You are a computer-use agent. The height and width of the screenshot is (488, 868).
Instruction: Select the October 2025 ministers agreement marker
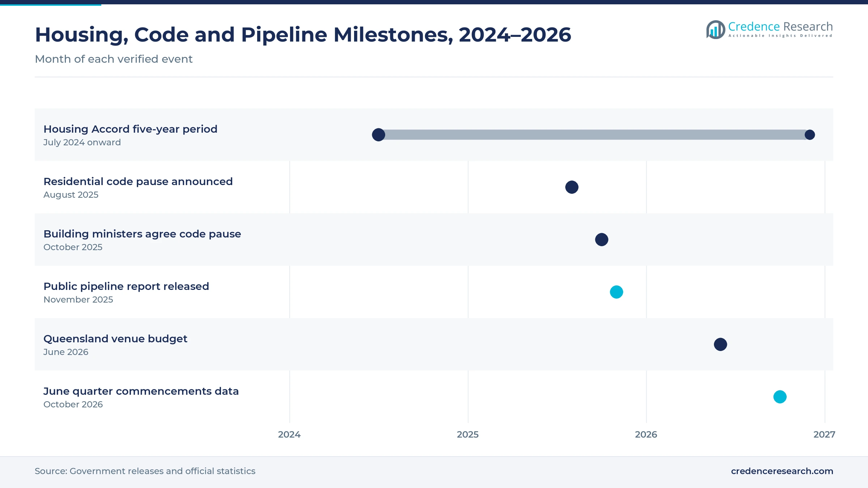[x=602, y=240]
